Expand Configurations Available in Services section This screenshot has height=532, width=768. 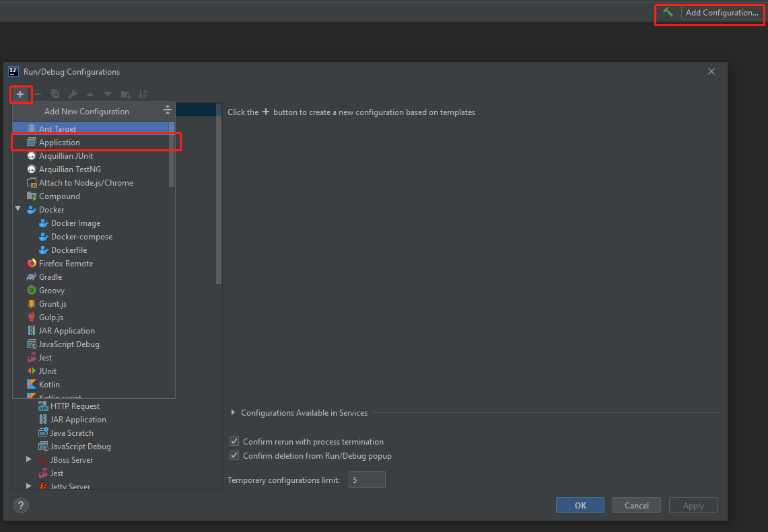tap(232, 413)
